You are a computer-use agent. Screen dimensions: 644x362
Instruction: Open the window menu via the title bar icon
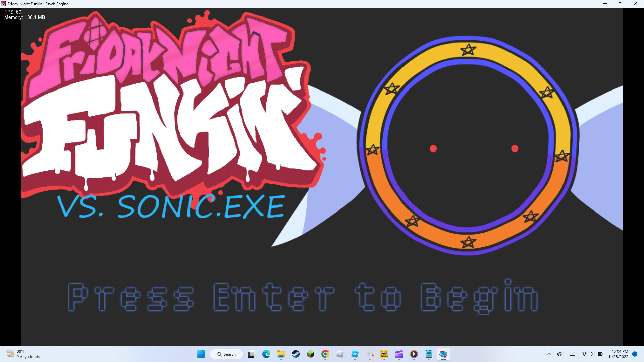point(3,4)
